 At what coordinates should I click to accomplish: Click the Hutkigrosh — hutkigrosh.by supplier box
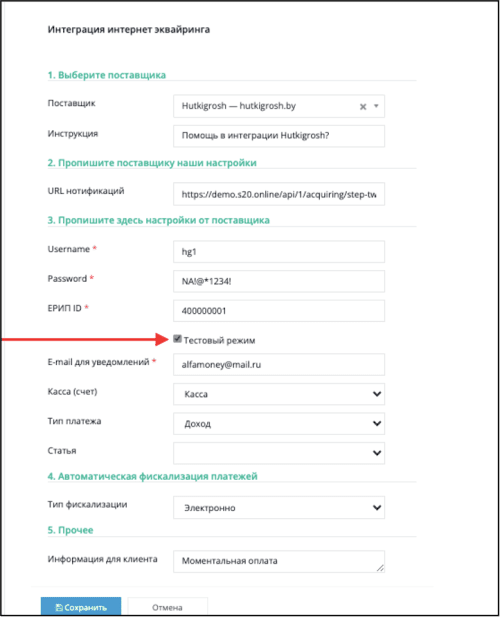click(x=279, y=106)
